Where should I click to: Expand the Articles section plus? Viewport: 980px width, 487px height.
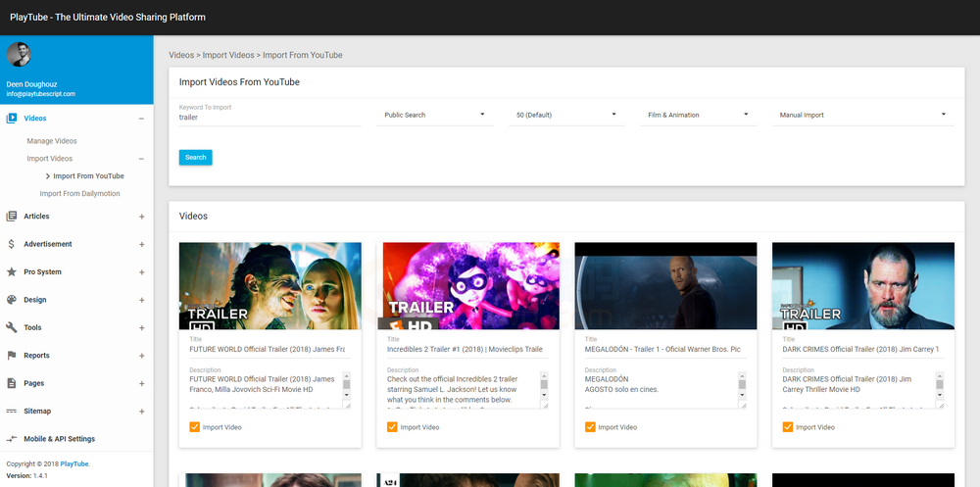(x=141, y=217)
